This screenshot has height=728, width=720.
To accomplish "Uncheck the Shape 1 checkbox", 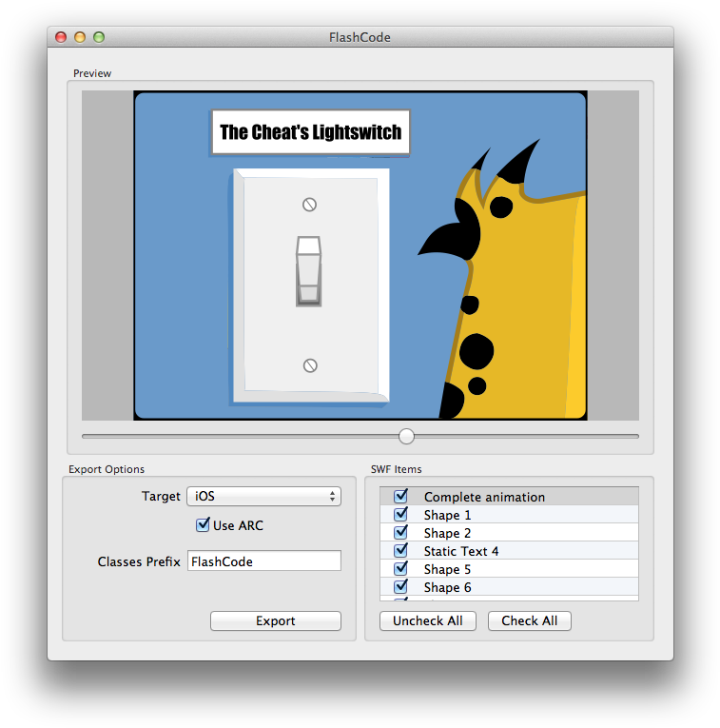I will (x=400, y=515).
